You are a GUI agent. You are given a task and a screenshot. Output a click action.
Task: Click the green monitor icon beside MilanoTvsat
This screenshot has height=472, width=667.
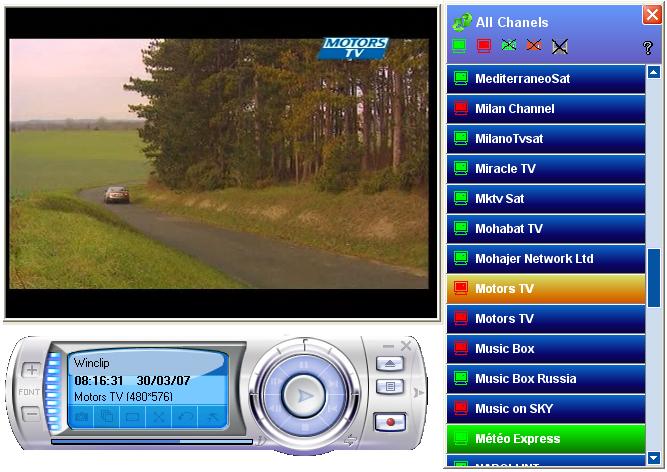tap(461, 138)
